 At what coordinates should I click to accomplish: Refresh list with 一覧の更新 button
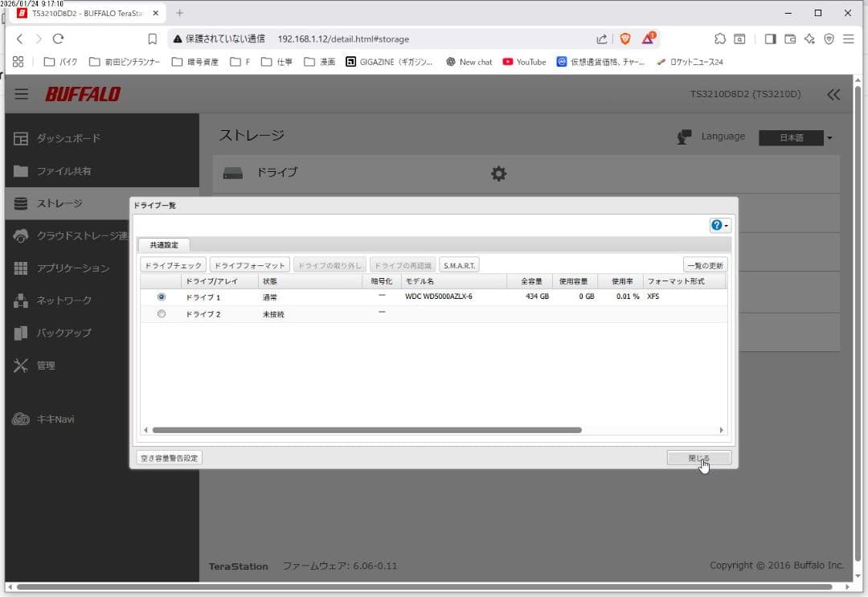pos(706,266)
